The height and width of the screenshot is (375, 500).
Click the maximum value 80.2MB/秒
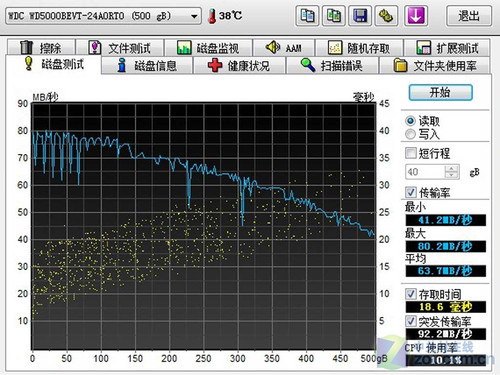click(446, 246)
